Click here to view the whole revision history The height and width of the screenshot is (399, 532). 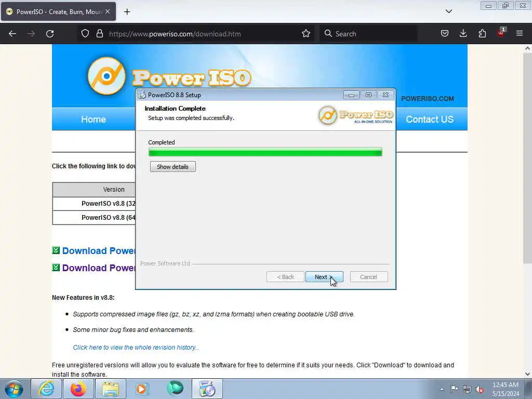136,348
